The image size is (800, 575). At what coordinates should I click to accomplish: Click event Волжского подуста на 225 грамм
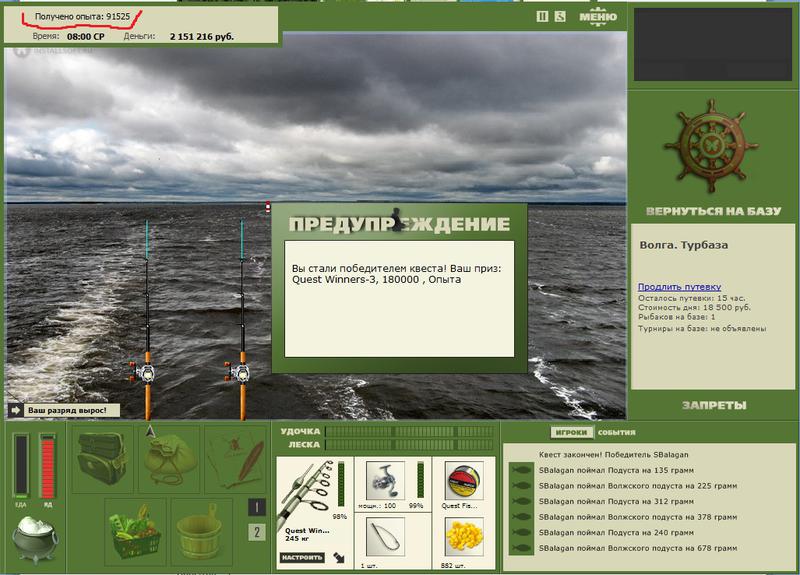(638, 486)
